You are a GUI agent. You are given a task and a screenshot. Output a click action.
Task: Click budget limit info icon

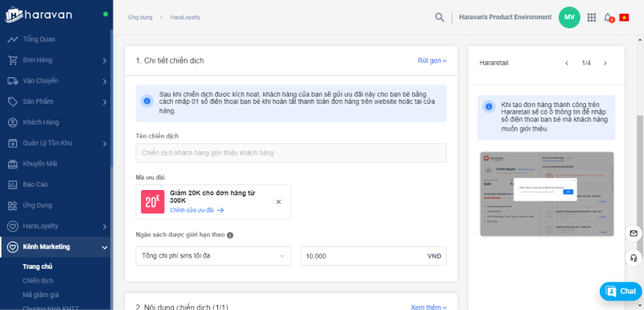(230, 235)
